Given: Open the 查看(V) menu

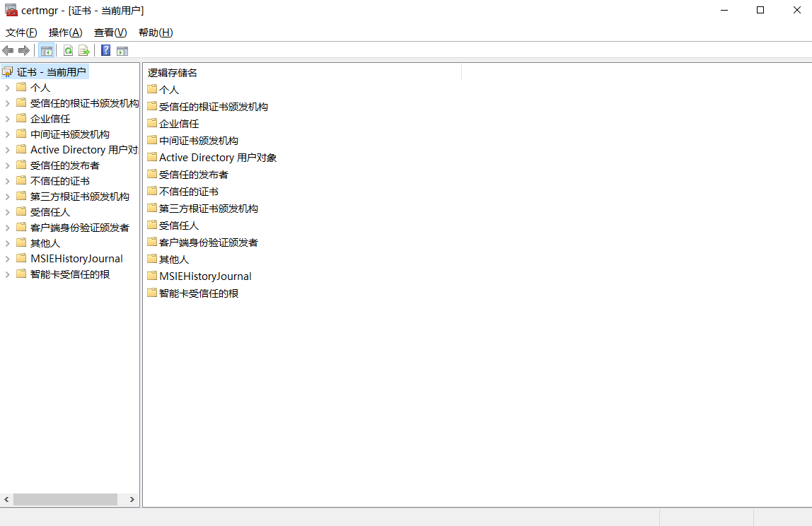Looking at the screenshot, I should (110, 33).
